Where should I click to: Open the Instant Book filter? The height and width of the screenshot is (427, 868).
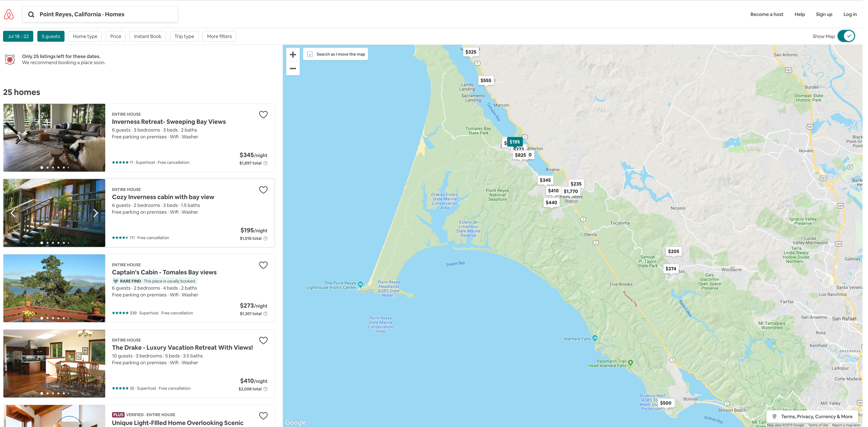click(148, 36)
